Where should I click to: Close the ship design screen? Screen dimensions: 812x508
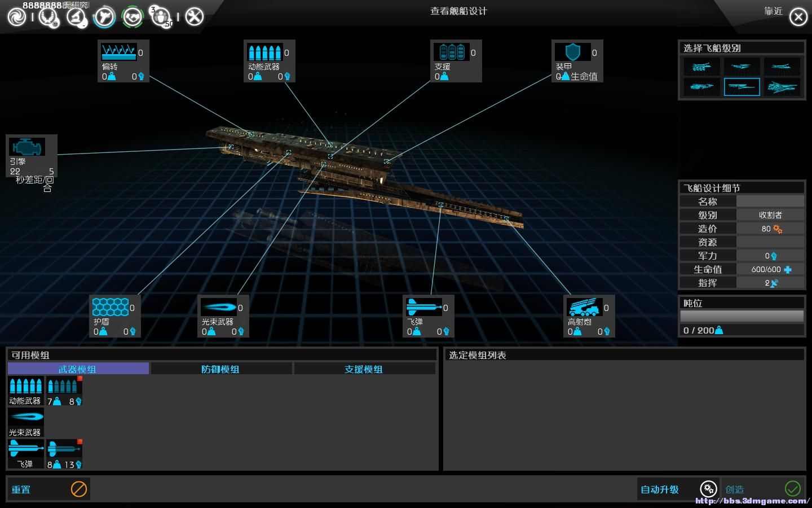(x=798, y=17)
